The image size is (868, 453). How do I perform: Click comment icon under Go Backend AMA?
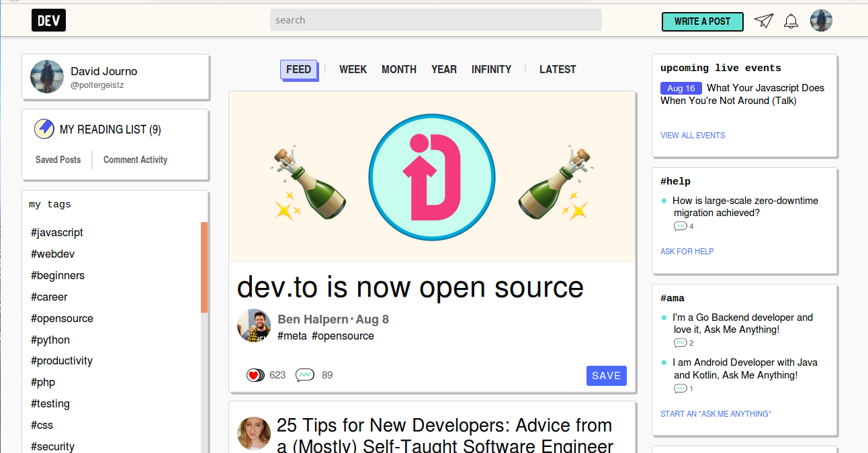click(681, 343)
